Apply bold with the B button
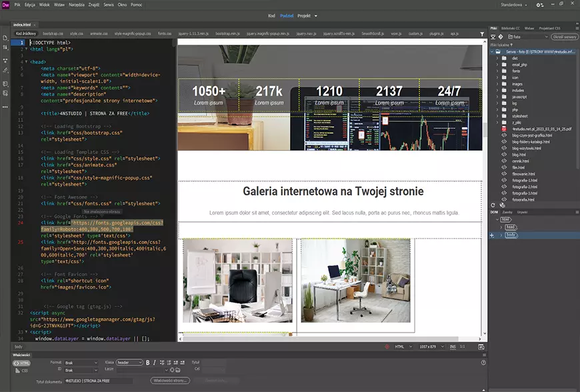580x392 pixels. [x=147, y=363]
